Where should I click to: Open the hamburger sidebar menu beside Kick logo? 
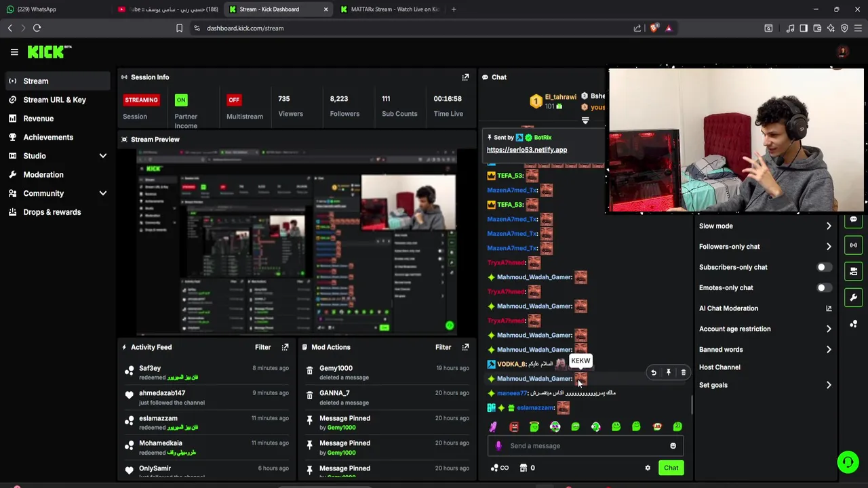pos(14,52)
